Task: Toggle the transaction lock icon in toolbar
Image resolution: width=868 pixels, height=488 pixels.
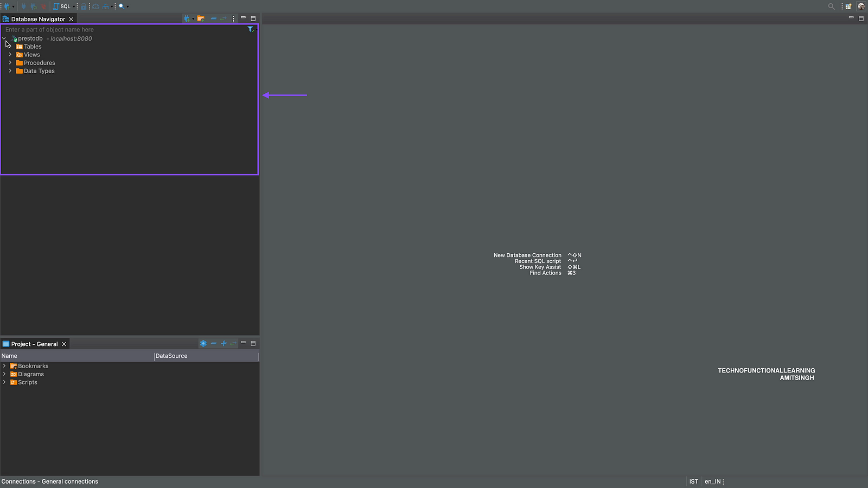Action: 84,7
